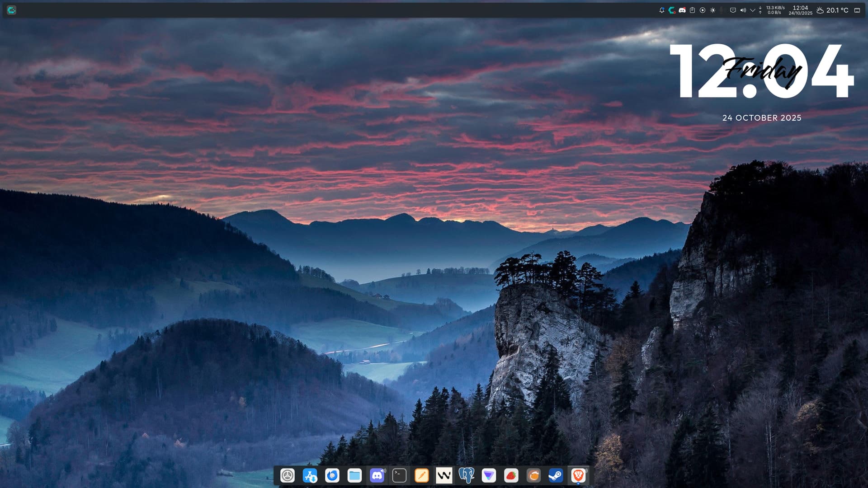Expand hidden tray icons with chevron

[753, 10]
